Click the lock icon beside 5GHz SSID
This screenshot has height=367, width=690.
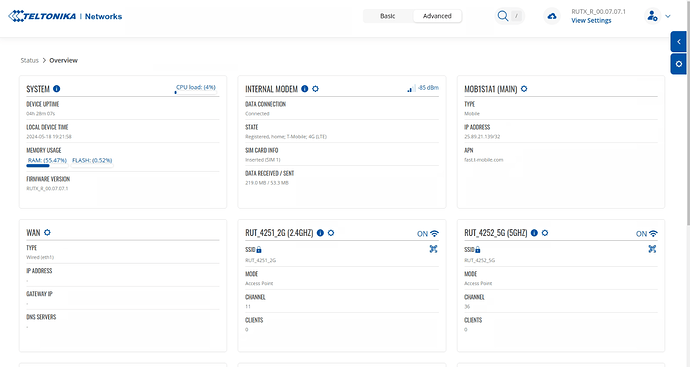click(478, 250)
